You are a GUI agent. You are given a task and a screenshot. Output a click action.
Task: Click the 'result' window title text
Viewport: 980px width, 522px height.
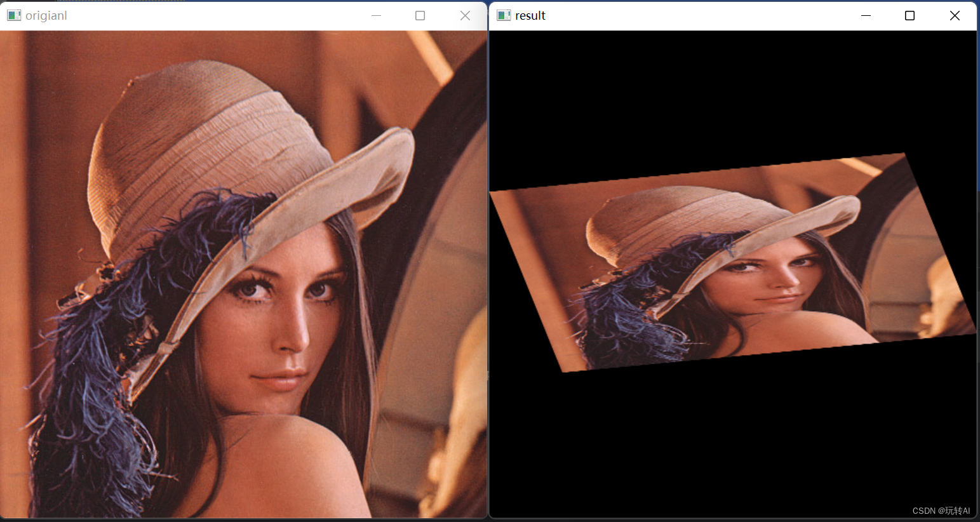pyautogui.click(x=530, y=15)
